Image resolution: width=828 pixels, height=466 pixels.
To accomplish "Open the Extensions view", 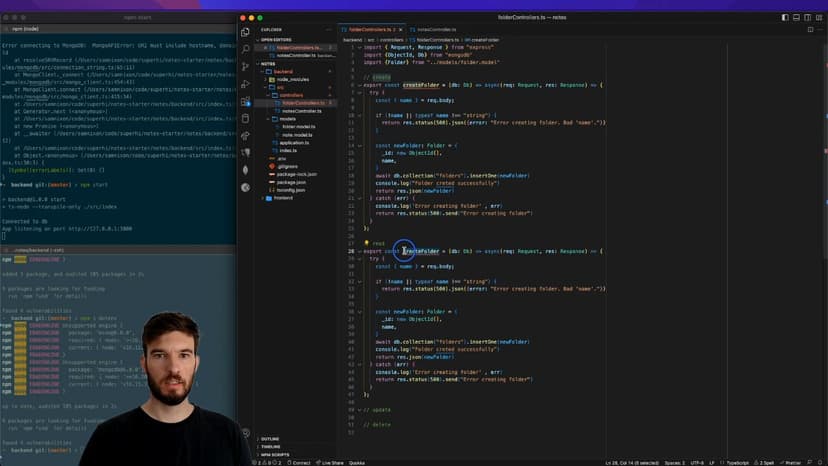I will (x=245, y=102).
